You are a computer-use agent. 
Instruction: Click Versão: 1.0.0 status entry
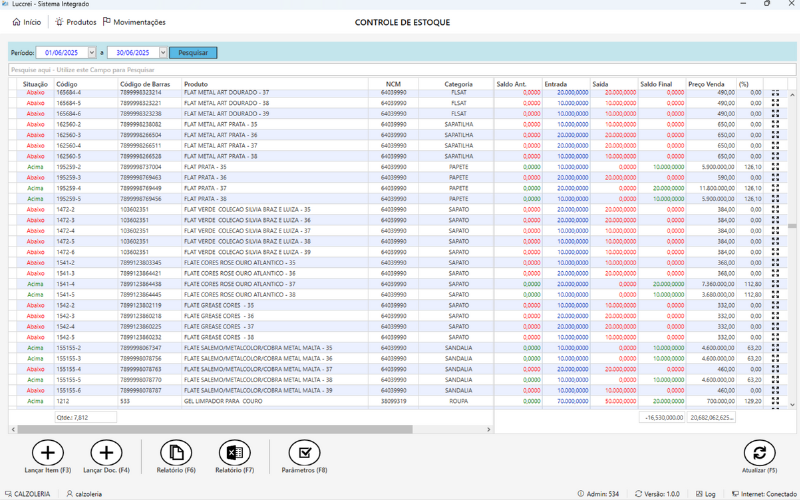pyautogui.click(x=657, y=494)
